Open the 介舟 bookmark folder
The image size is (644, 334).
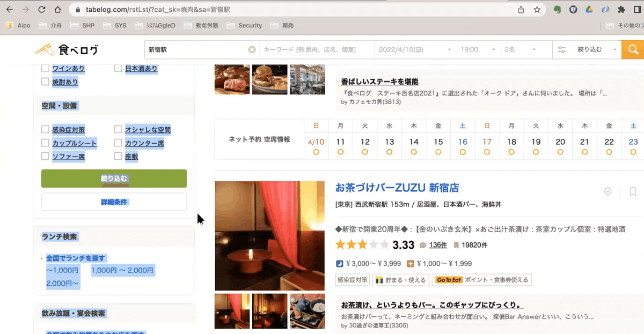50,25
